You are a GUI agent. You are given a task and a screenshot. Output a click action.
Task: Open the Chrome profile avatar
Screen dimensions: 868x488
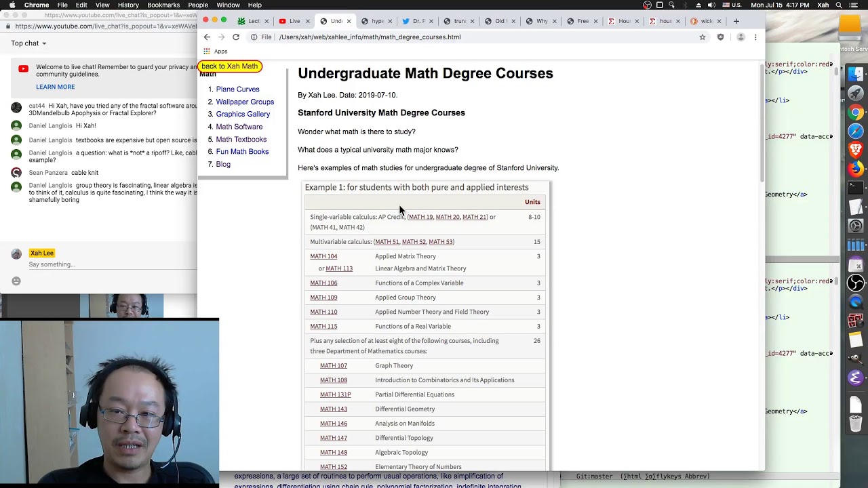(x=741, y=37)
